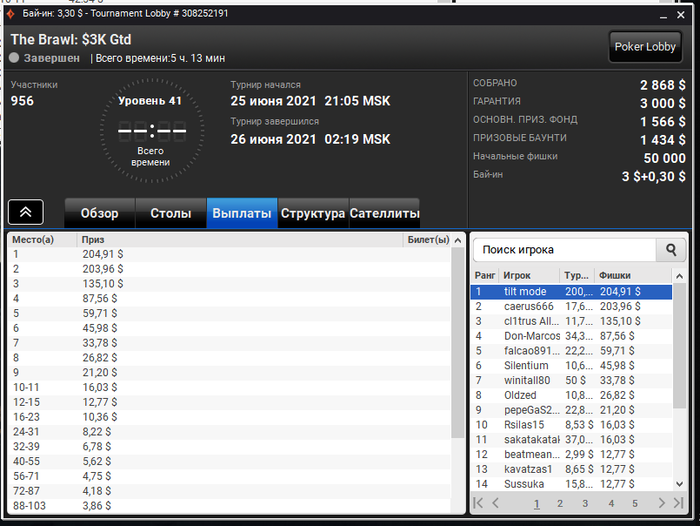
Task: Click the place 12-15 payout row
Action: pos(229,402)
